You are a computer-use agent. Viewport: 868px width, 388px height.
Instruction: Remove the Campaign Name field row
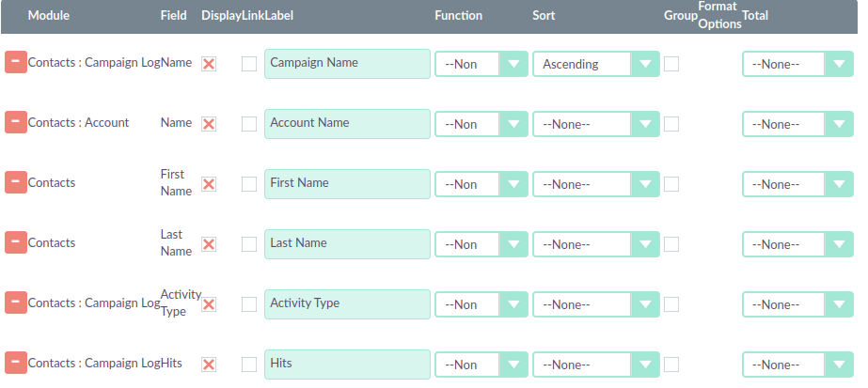pos(16,62)
